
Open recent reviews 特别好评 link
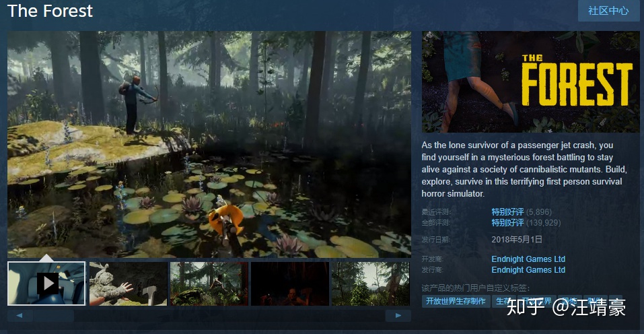click(507, 212)
